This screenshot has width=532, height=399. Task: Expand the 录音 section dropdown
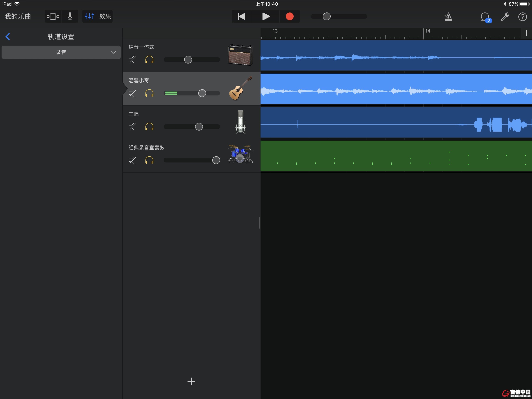pyautogui.click(x=61, y=52)
